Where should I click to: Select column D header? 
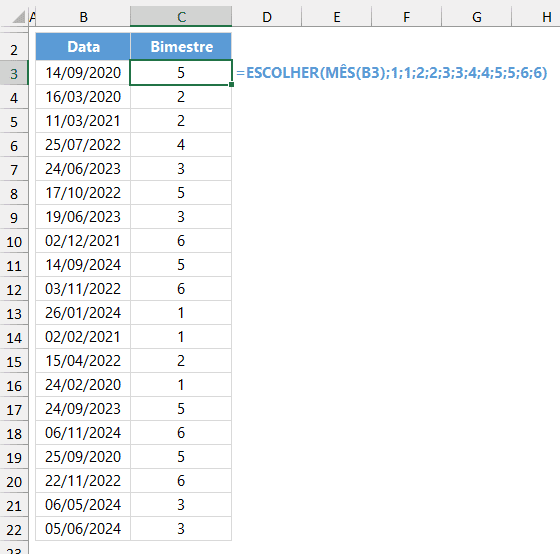pyautogui.click(x=267, y=17)
